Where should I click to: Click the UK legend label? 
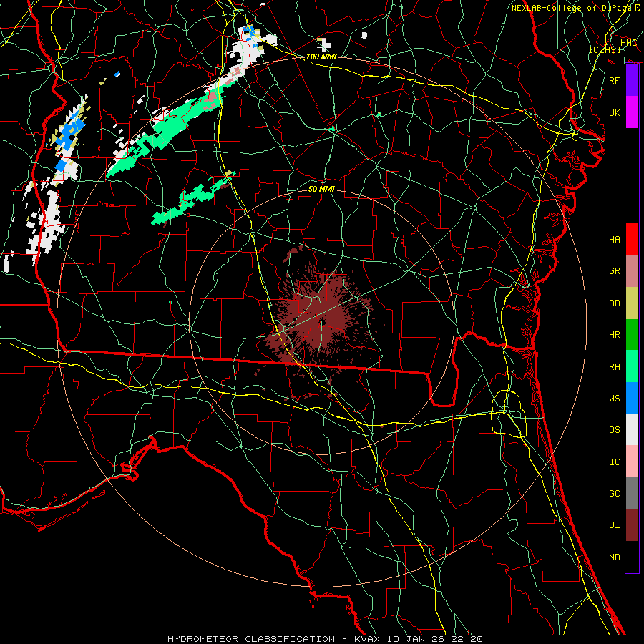[x=615, y=112]
